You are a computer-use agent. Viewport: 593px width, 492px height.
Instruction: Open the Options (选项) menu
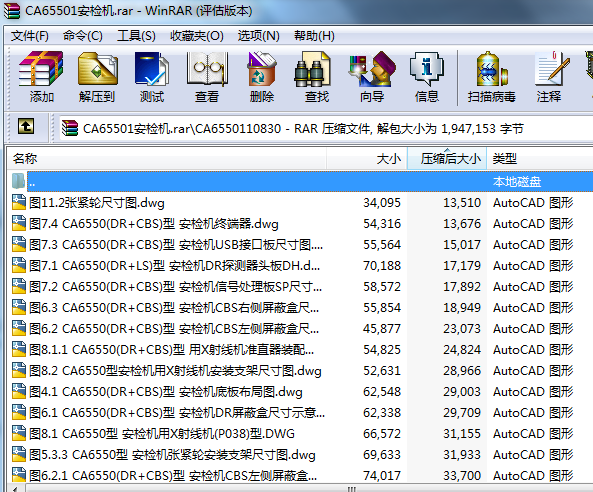[258, 36]
